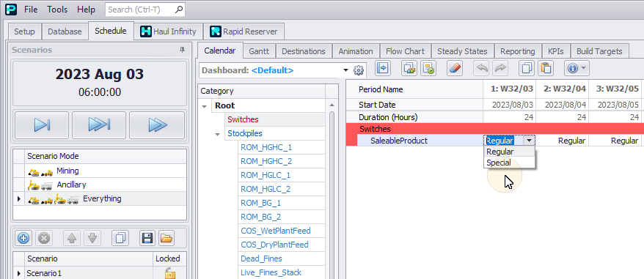
Task: Pin the Scenarios panel
Action: click(183, 50)
